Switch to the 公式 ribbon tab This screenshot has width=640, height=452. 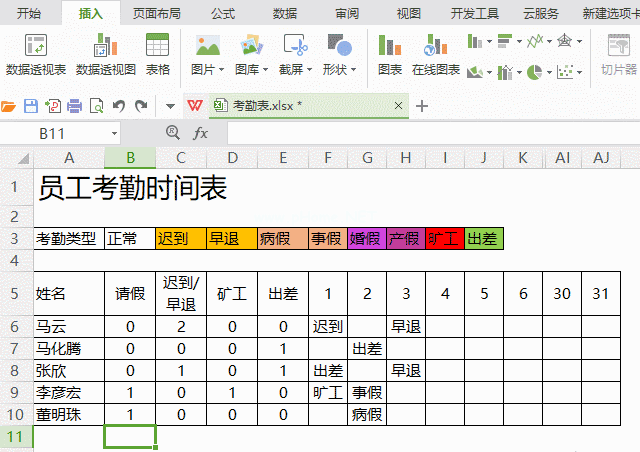click(223, 13)
